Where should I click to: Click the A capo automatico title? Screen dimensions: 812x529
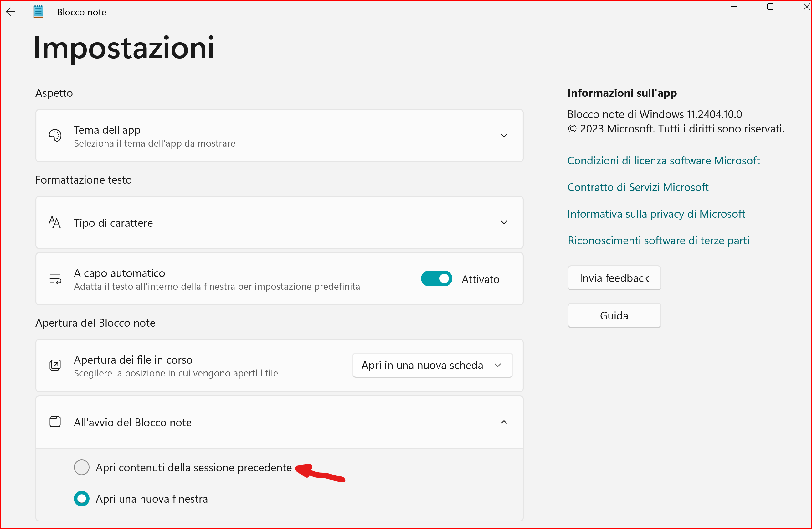click(x=119, y=273)
